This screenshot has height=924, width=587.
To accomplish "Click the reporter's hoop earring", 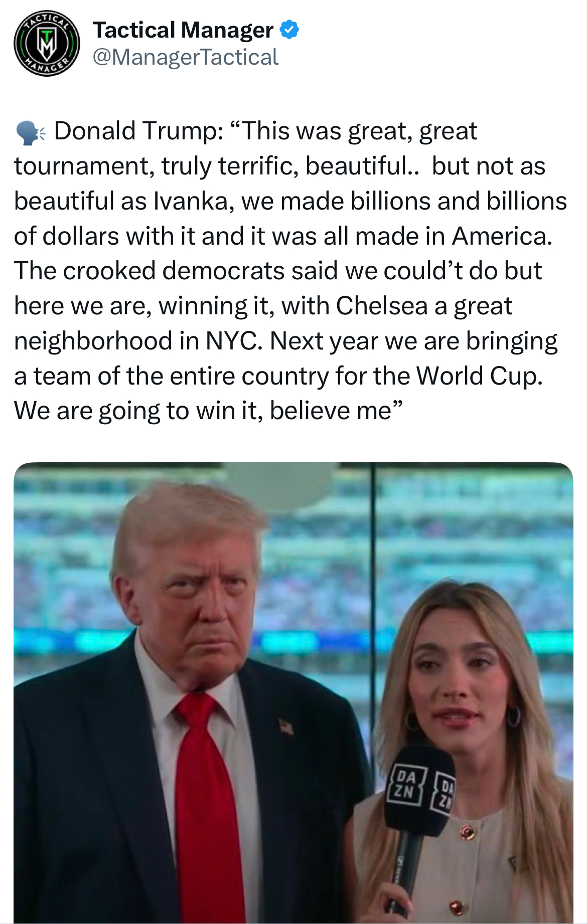I will pyautogui.click(x=514, y=716).
